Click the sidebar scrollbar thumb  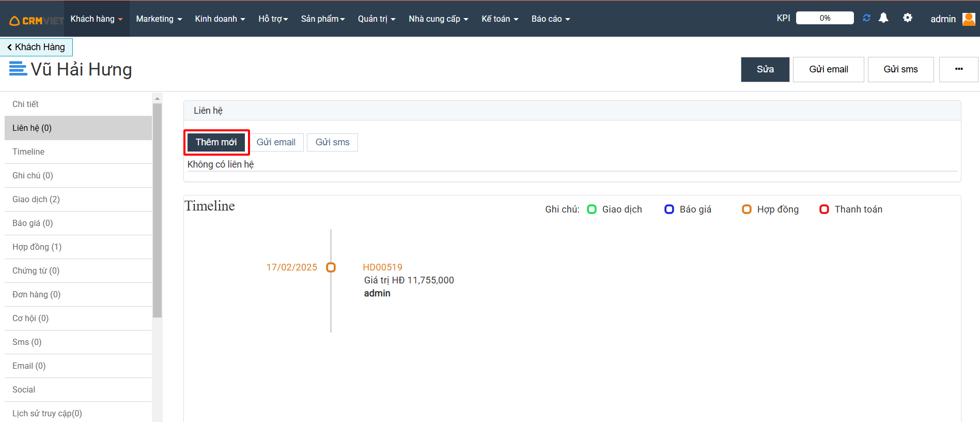point(158,210)
